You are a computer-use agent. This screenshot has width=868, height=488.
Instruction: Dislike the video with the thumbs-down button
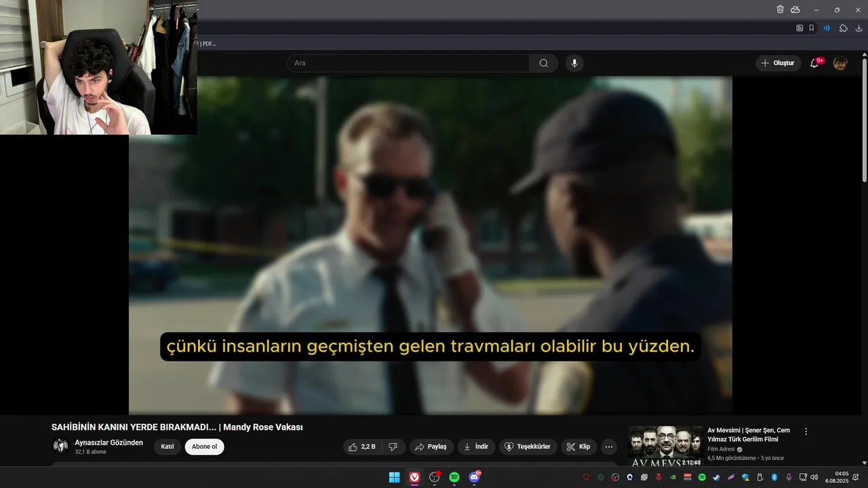pyautogui.click(x=393, y=447)
